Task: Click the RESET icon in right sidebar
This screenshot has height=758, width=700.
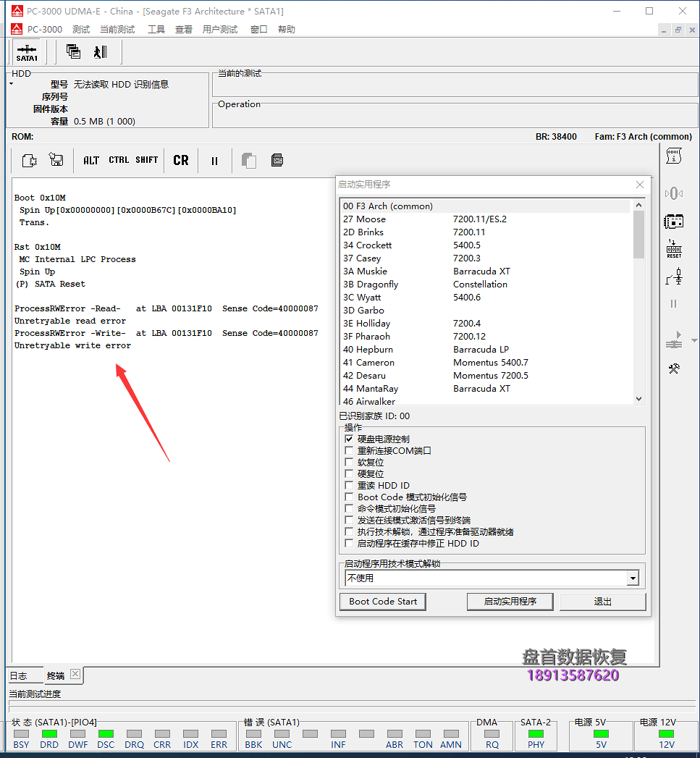Action: (x=674, y=248)
